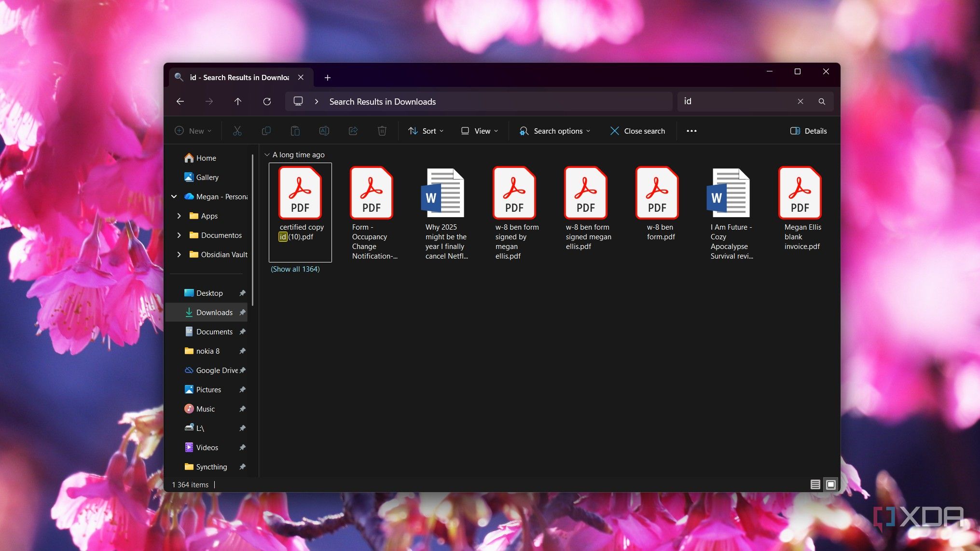The width and height of the screenshot is (980, 551).
Task: Open Downloads in the sidebar
Action: [x=207, y=312]
